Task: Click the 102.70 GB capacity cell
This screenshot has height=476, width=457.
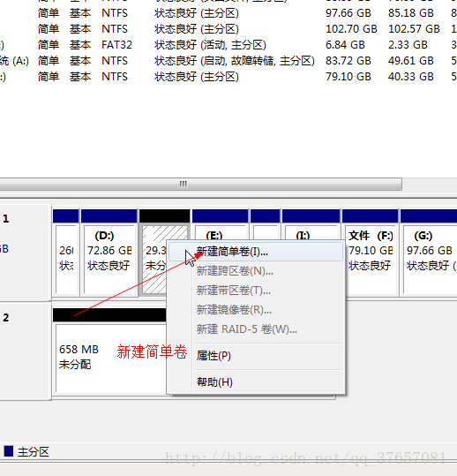Action: pos(351,29)
